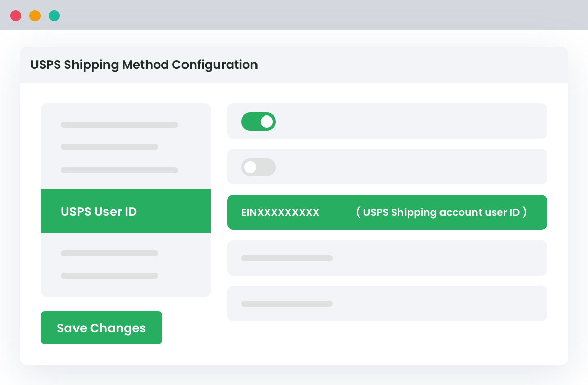The image size is (588, 385).
Task: Click the first placeholder row in the sidebar
Action: (120, 124)
